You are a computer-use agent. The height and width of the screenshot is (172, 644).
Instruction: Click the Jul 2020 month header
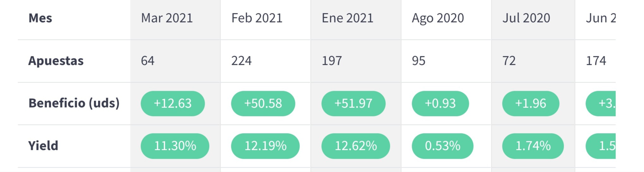(x=526, y=18)
